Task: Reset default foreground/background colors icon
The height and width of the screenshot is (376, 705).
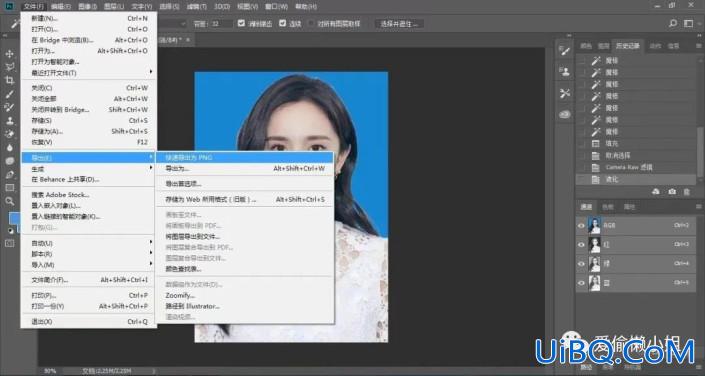Action: [x=11, y=231]
